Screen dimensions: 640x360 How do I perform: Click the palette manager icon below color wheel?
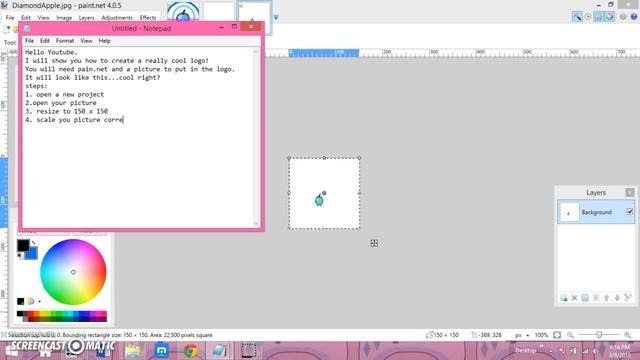[31, 302]
